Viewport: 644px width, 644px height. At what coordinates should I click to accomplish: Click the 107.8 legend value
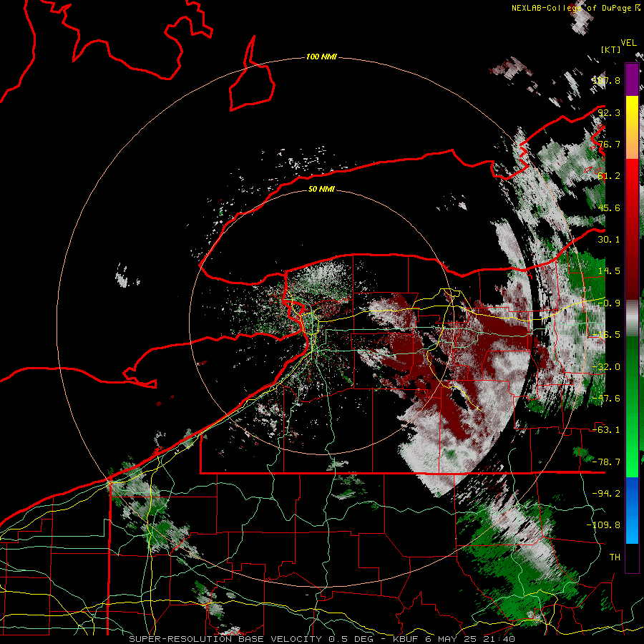coord(606,80)
